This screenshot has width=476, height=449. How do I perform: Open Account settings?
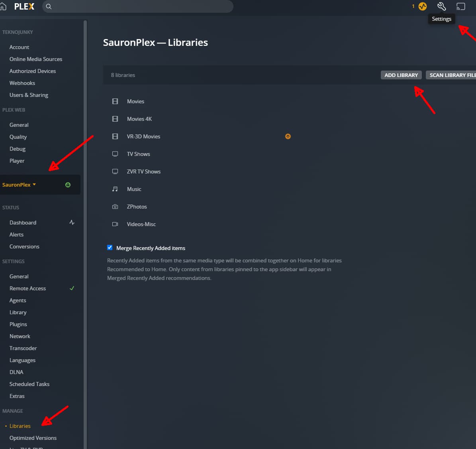coord(19,47)
